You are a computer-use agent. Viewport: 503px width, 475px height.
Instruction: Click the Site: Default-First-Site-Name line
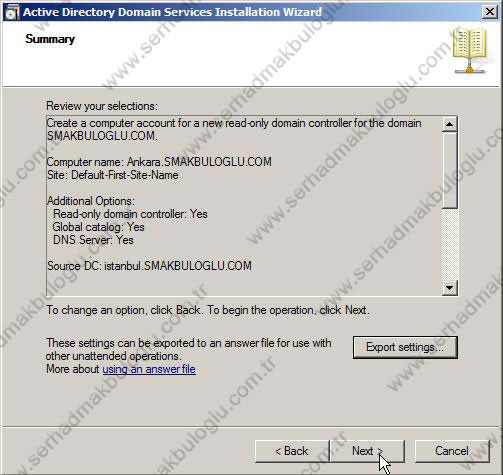[x=112, y=175]
